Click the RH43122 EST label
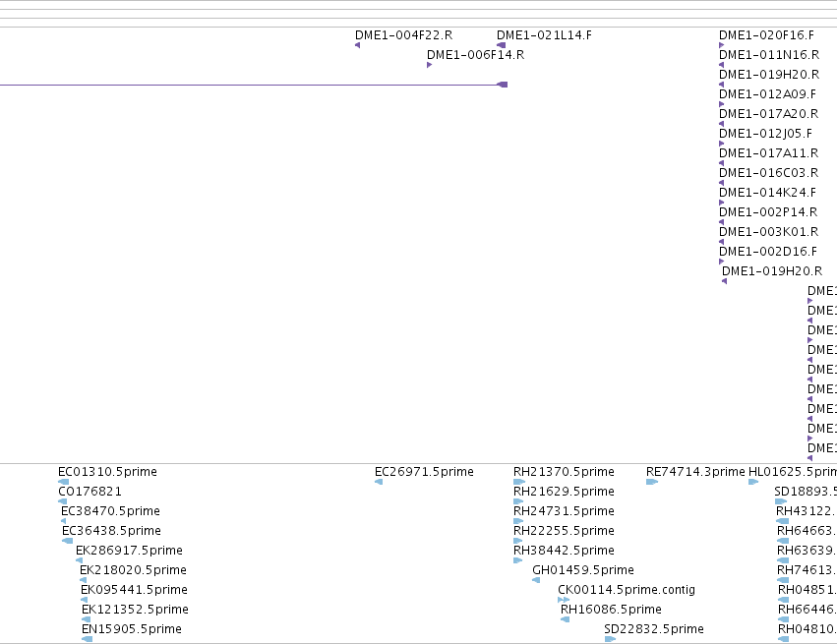Viewport: 837px width, 644px height. (807, 511)
